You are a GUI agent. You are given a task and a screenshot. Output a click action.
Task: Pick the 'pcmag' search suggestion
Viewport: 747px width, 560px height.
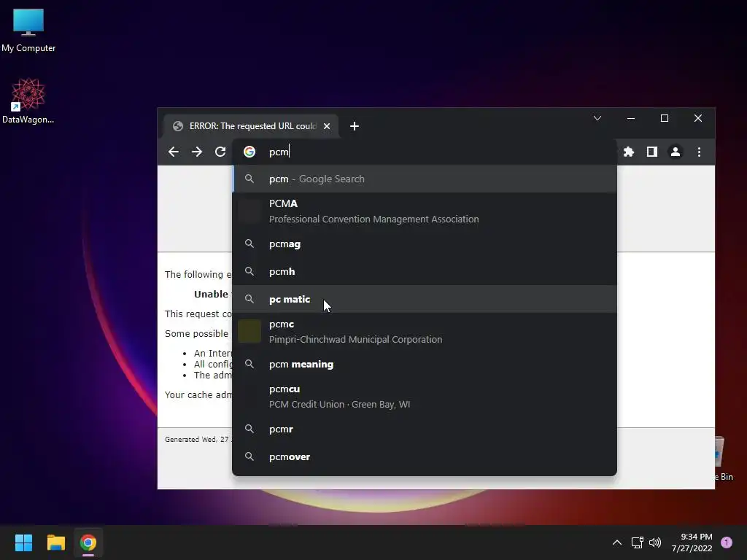pyautogui.click(x=425, y=244)
